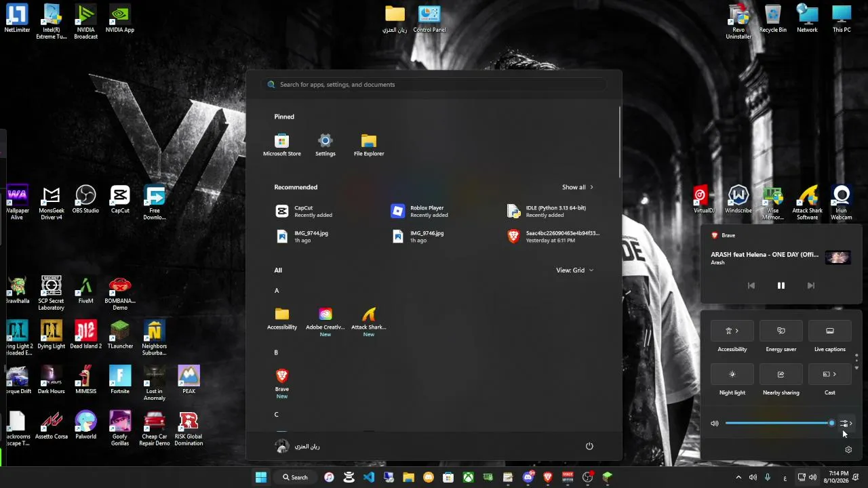Open the Xbox app from the taskbar

468,477
